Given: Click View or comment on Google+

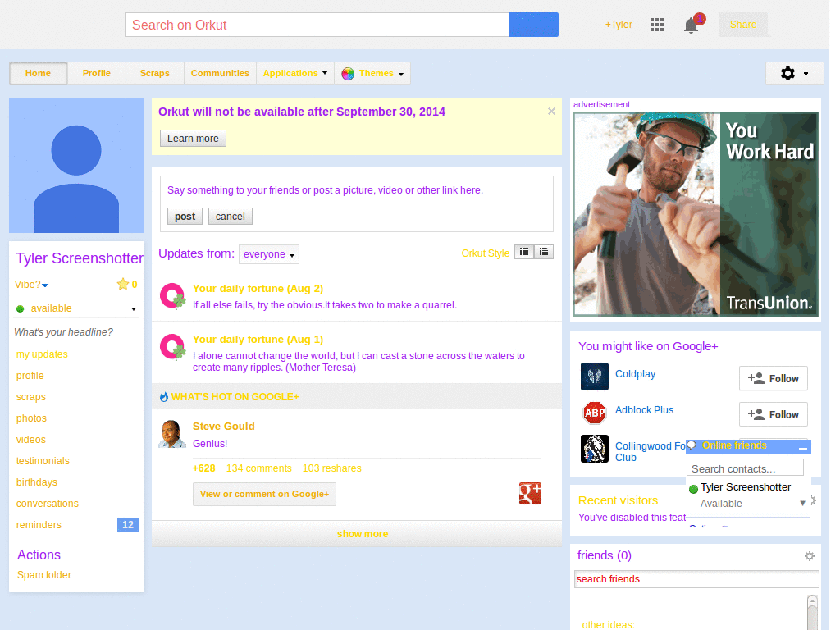Looking at the screenshot, I should click(265, 494).
